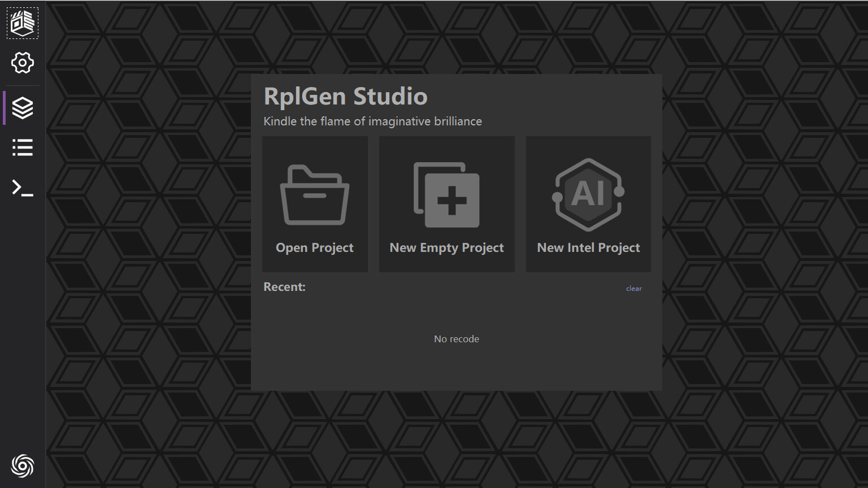The height and width of the screenshot is (488, 868).
Task: Clear the recent projects list
Action: [633, 288]
